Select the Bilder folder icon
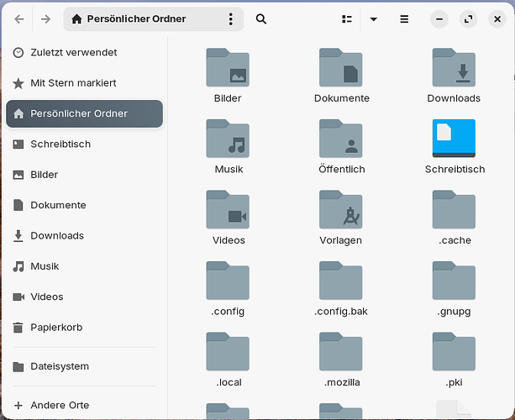The height and width of the screenshot is (420, 515). (228, 68)
